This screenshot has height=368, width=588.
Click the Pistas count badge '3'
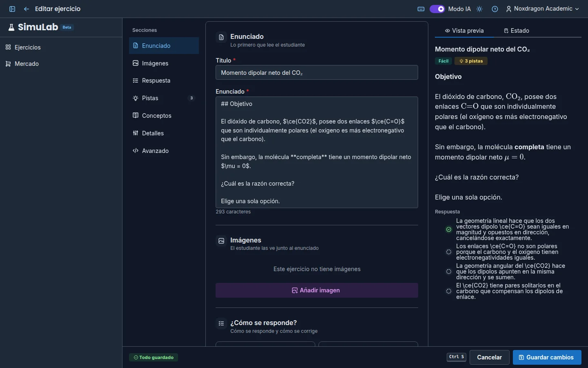(192, 98)
